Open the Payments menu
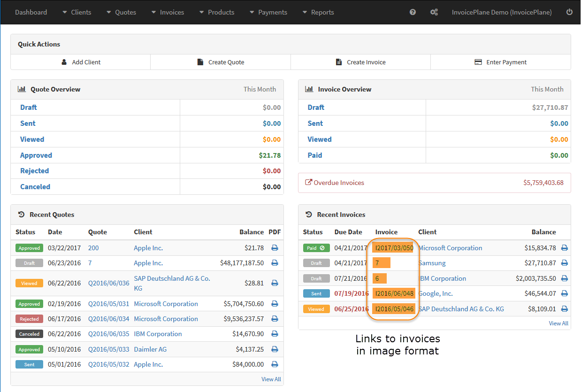 pyautogui.click(x=268, y=12)
